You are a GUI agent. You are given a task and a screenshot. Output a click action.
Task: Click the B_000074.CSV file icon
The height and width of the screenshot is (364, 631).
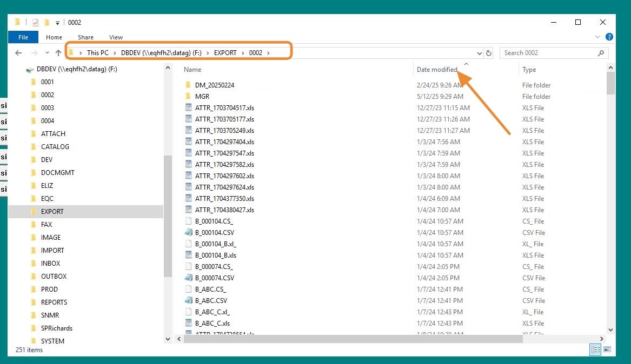coord(188,278)
